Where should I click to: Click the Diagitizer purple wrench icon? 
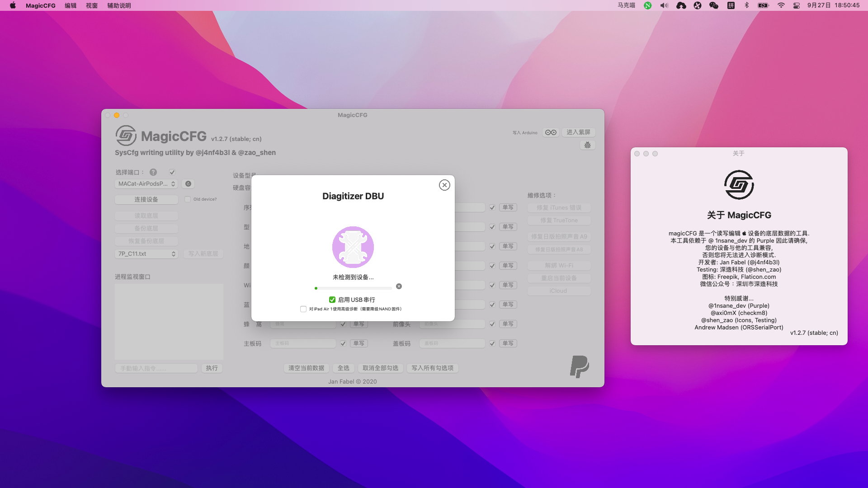pyautogui.click(x=353, y=247)
